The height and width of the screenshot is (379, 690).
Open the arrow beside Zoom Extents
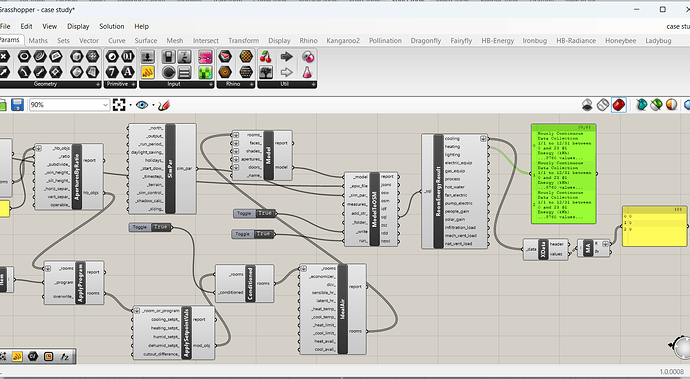pyautogui.click(x=130, y=105)
